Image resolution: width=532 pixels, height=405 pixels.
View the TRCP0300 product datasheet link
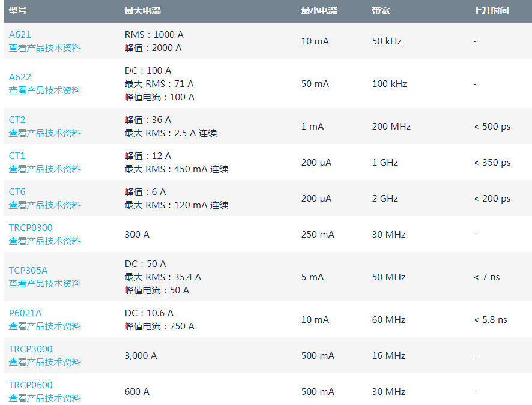[45, 241]
